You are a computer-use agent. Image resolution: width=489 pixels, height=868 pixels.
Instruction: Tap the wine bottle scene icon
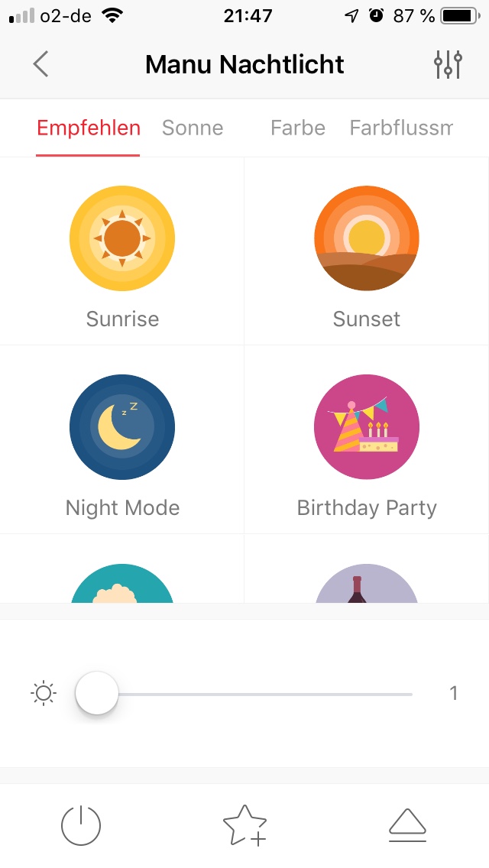(x=367, y=585)
